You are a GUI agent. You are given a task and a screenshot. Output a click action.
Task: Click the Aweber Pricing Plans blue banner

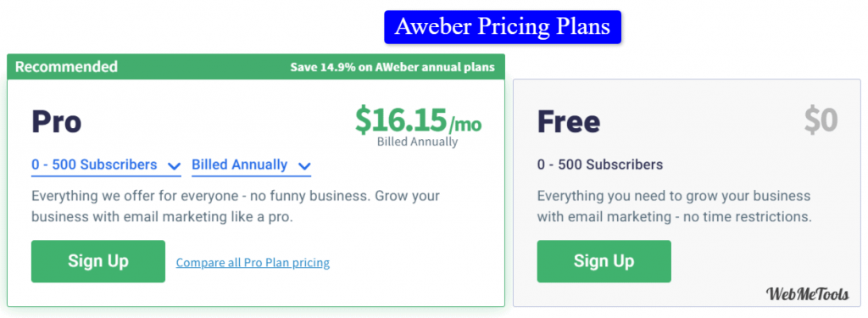(503, 26)
